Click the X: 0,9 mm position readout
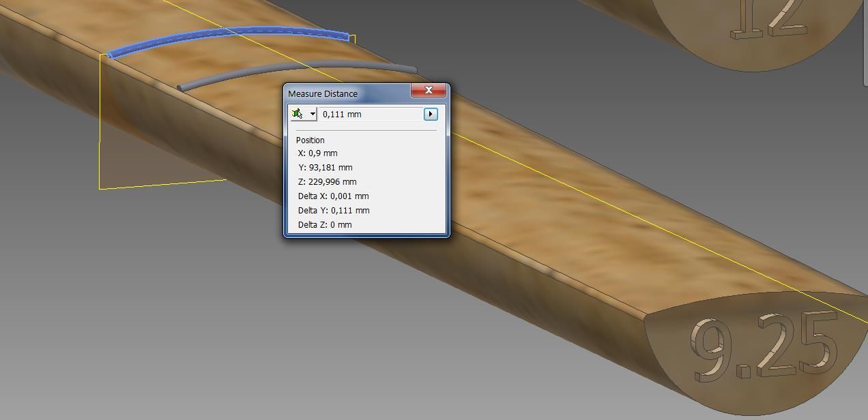The width and height of the screenshot is (868, 420). [318, 153]
